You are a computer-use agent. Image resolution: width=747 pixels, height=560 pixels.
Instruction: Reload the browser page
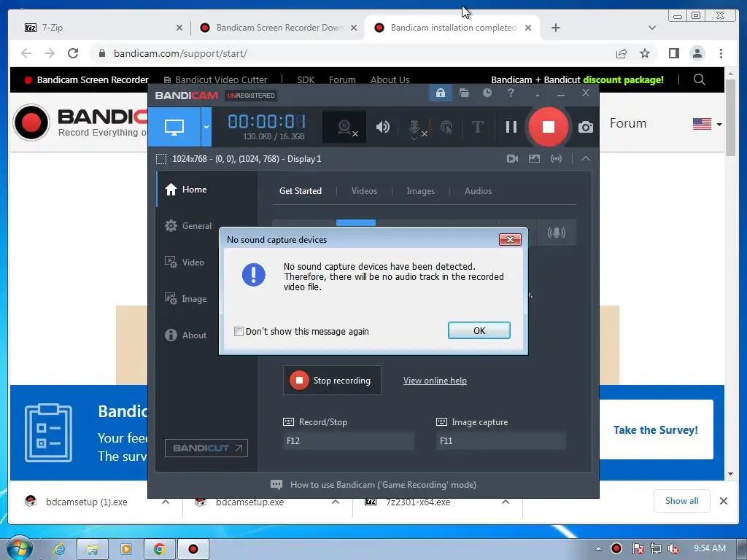tap(73, 53)
